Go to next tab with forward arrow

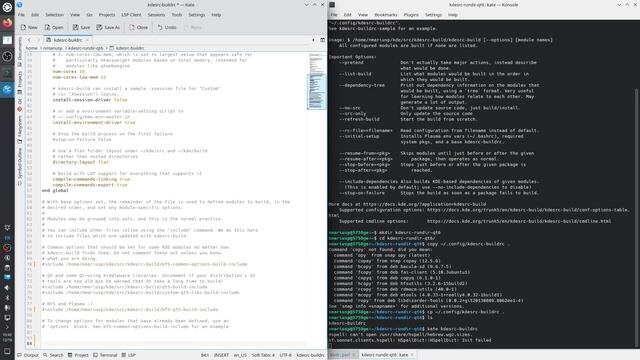click(x=38, y=40)
